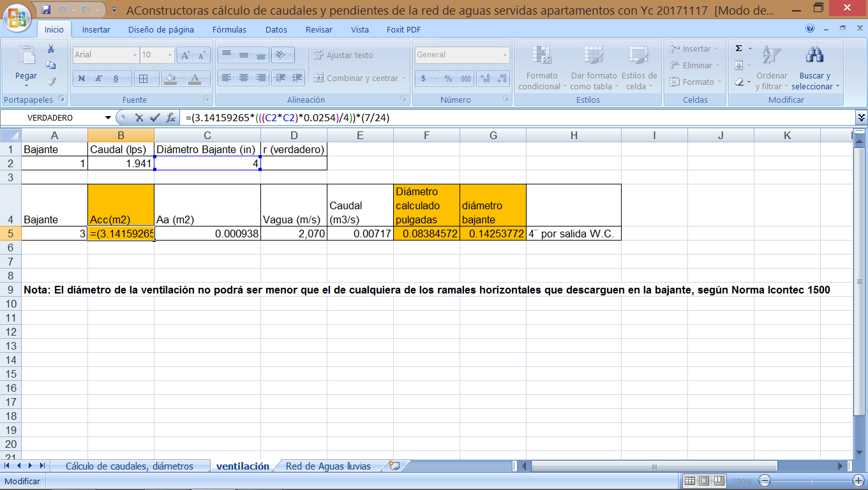
Task: Paste with the Pegar clipboard icon
Action: pyautogui.click(x=26, y=57)
